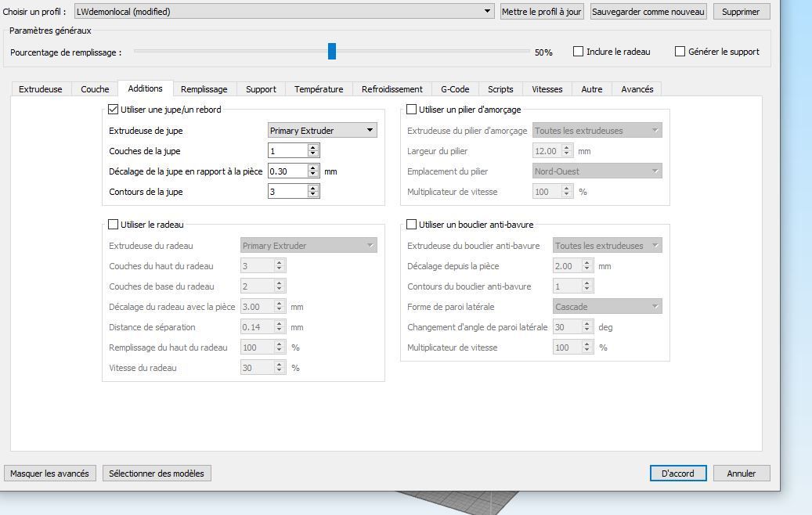Open the Support tab

[261, 89]
